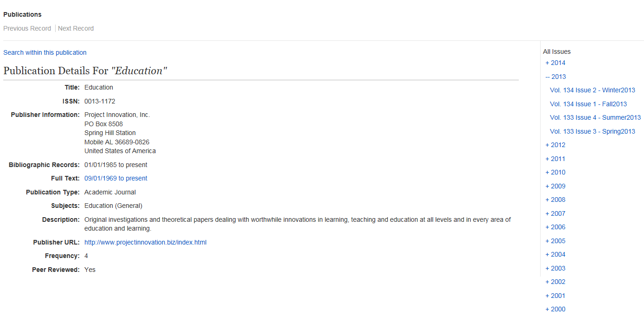Expand the 2010 issues list
The image size is (644, 316).
(555, 173)
